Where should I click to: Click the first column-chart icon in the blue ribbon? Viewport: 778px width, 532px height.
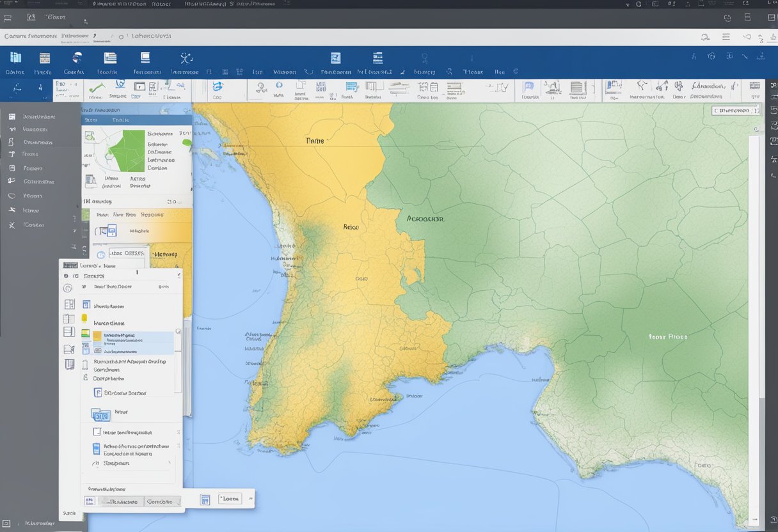click(15, 58)
